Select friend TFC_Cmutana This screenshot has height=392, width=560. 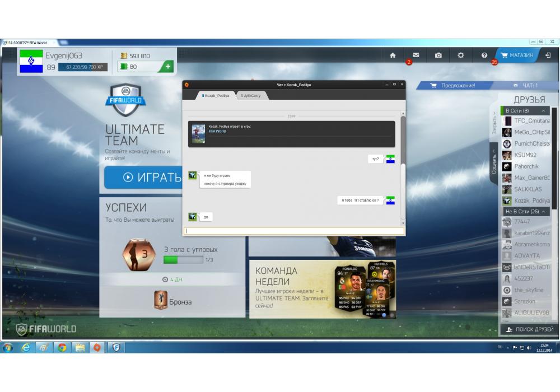pos(526,121)
